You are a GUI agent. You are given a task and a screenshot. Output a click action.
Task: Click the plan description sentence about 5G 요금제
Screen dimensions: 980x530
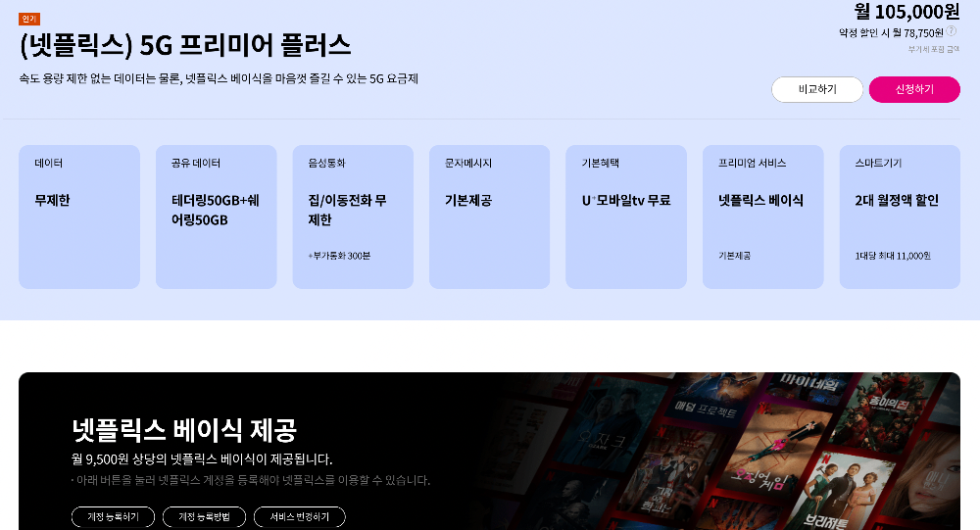[x=219, y=78]
